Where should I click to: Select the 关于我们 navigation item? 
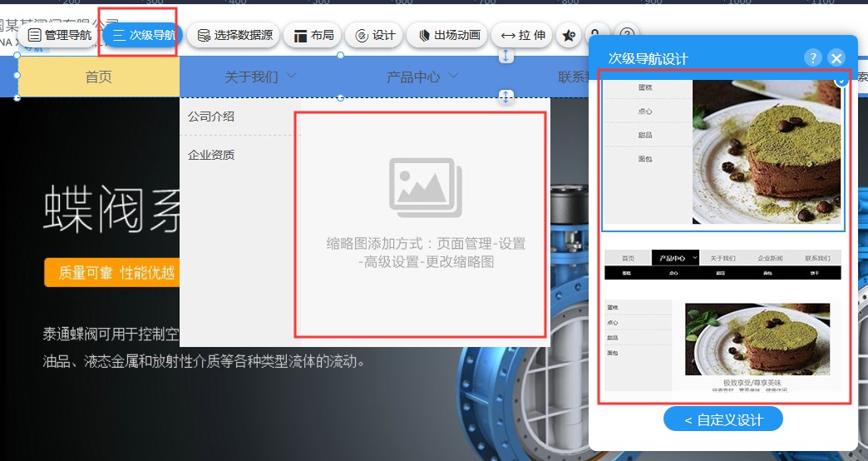[251, 77]
